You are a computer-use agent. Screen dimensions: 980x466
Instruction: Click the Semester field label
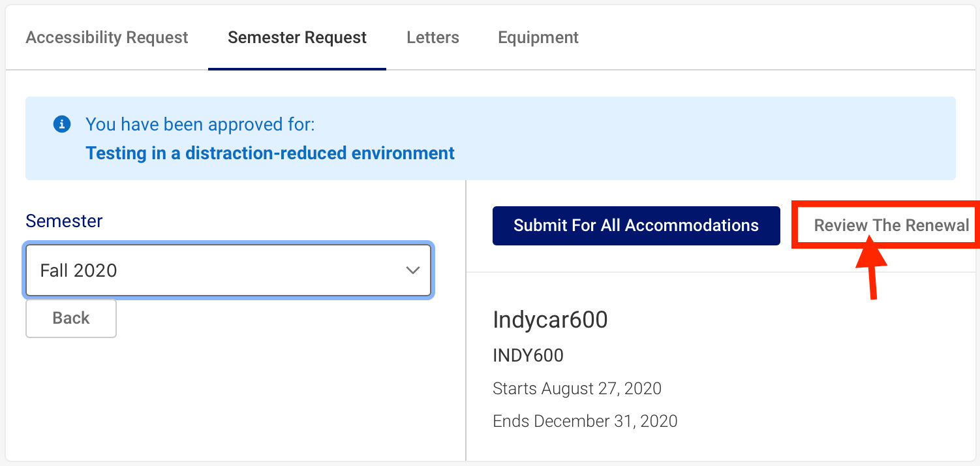tap(64, 221)
